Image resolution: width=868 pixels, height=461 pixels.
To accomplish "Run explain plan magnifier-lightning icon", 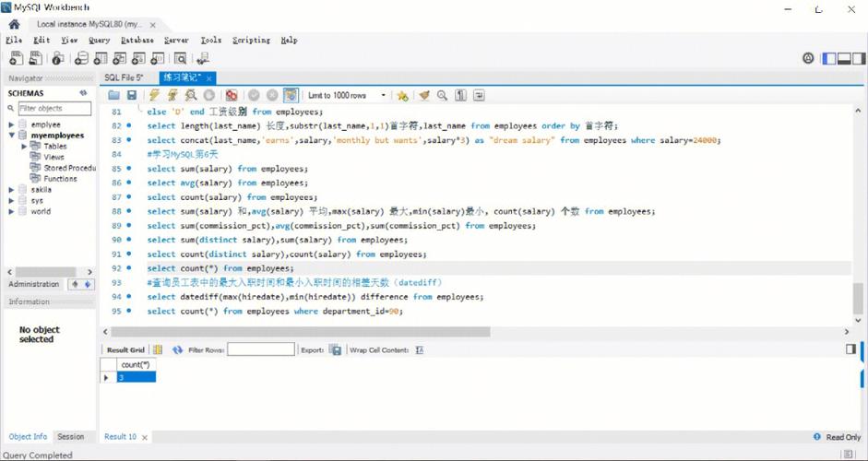I will [x=190, y=95].
